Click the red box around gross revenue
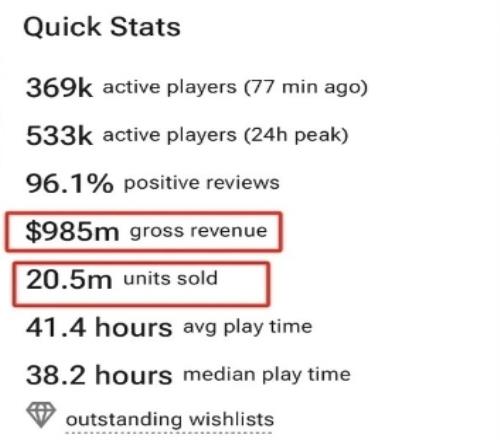The image size is (500, 440). pyautogui.click(x=144, y=232)
